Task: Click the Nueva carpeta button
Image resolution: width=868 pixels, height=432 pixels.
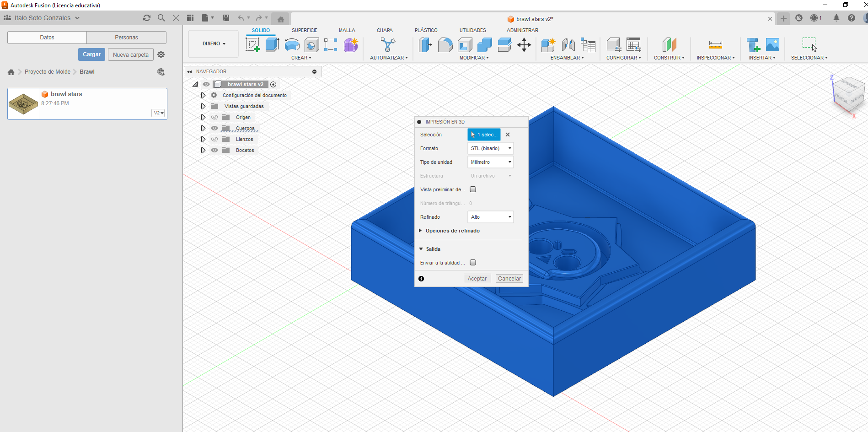Action: [131, 54]
